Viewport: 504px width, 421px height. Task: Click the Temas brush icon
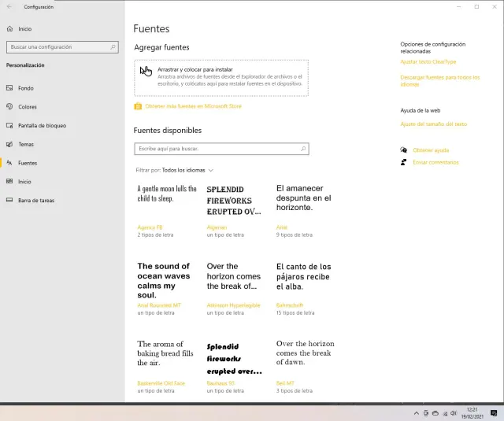(x=9, y=145)
